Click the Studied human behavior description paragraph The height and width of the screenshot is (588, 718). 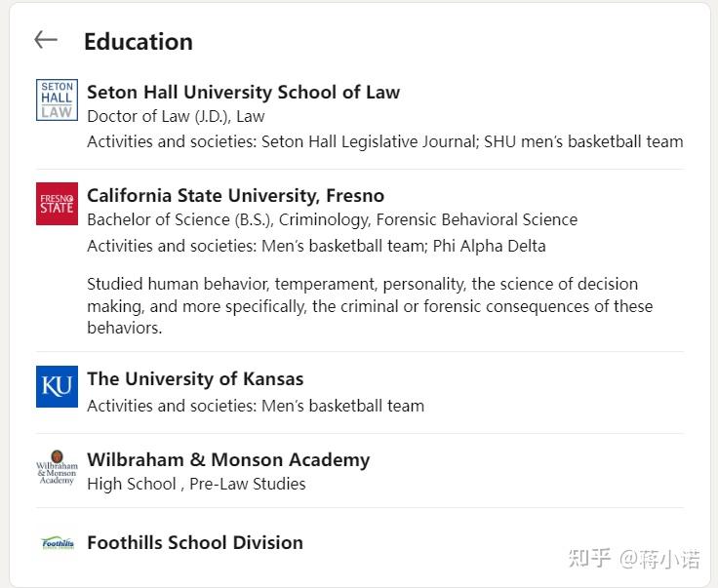(x=370, y=306)
